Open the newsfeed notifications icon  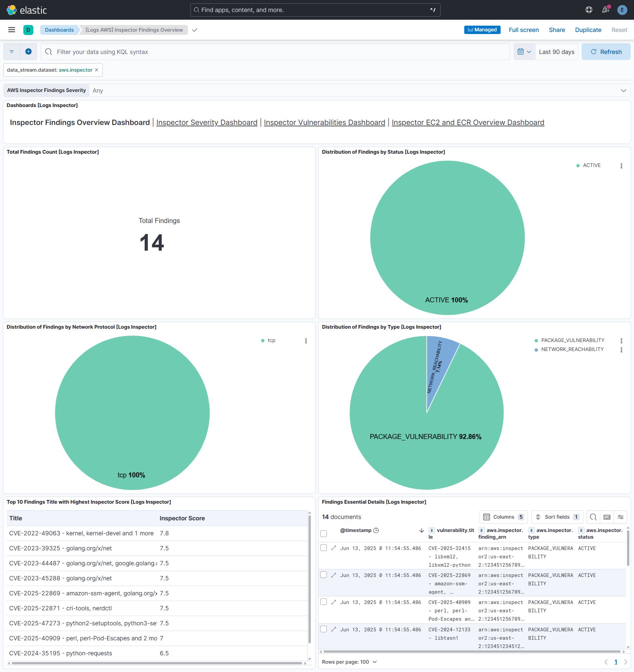click(605, 10)
